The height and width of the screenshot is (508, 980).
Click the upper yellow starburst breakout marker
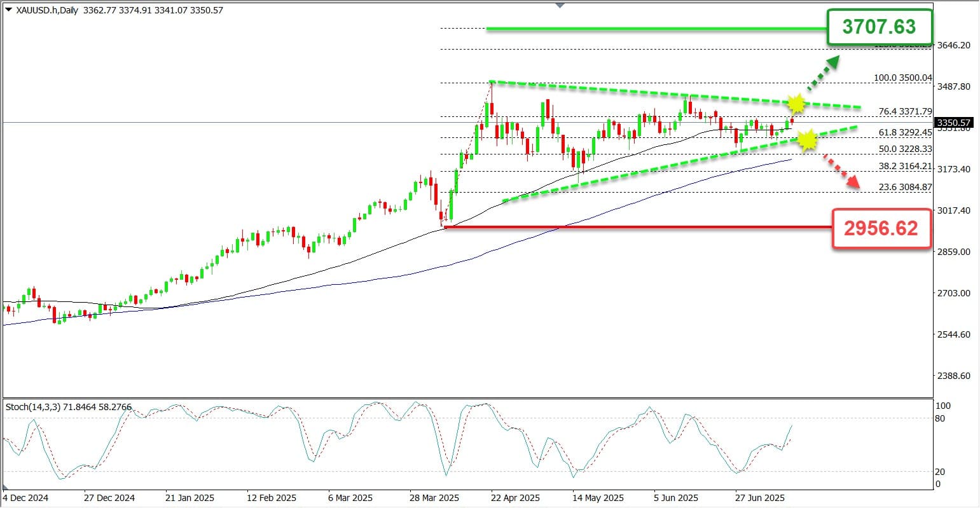pos(796,103)
